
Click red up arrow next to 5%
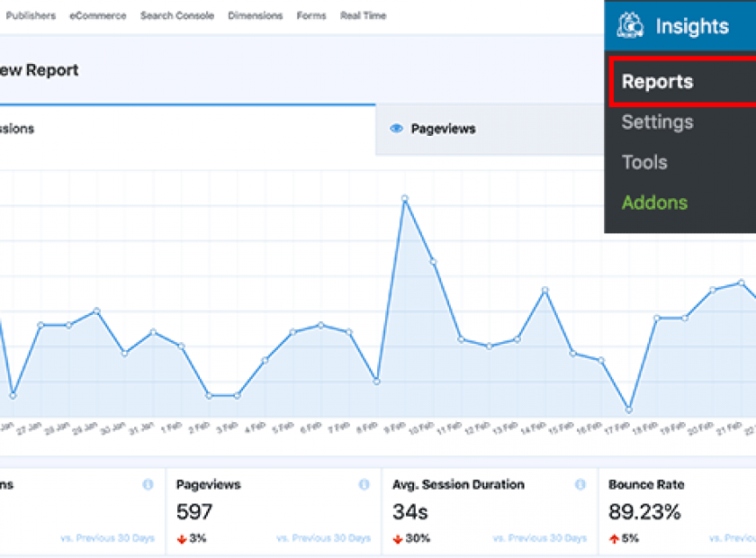[614, 538]
